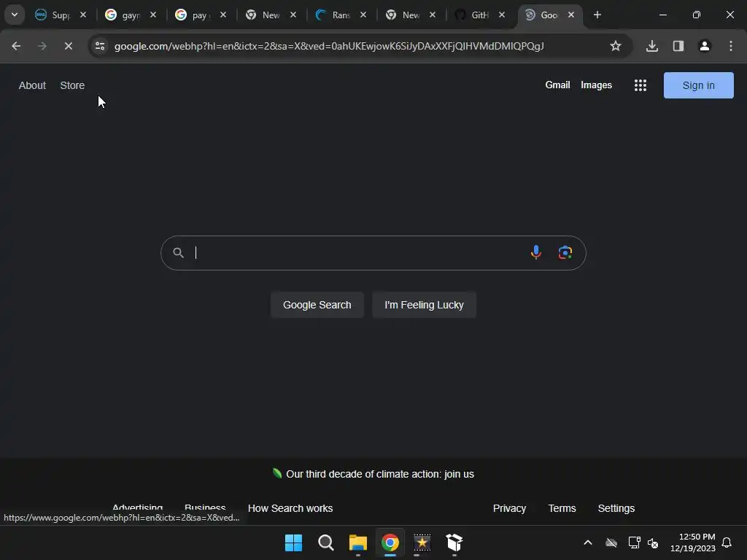This screenshot has width=747, height=560.
Task: Close the 'gayn' Google tab
Action: click(153, 15)
